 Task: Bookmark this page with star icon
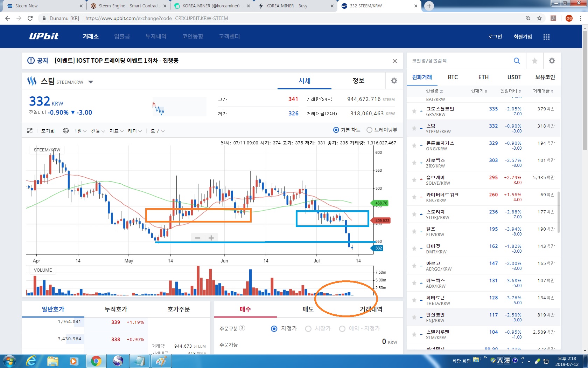[x=539, y=18]
